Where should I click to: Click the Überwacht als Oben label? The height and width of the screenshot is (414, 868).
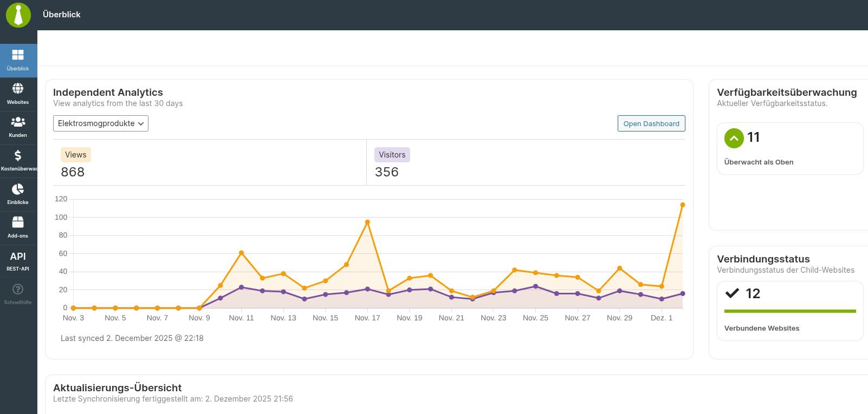[x=759, y=162]
